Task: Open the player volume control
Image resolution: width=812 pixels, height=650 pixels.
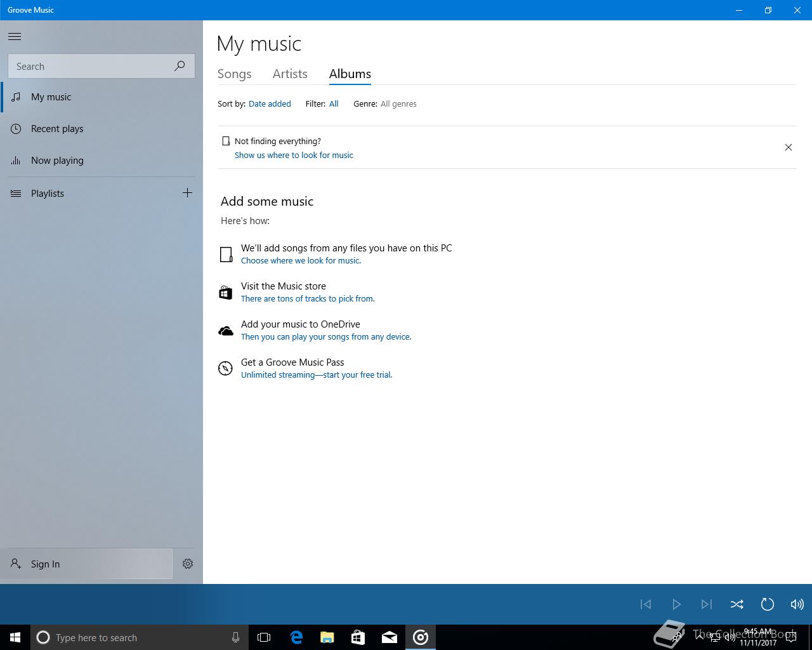Action: point(797,604)
